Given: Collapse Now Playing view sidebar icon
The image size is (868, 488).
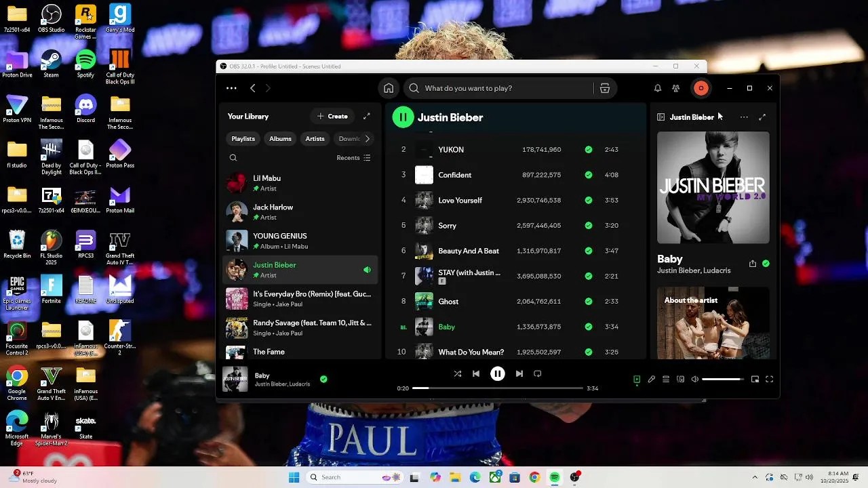Looking at the screenshot, I should (x=661, y=117).
